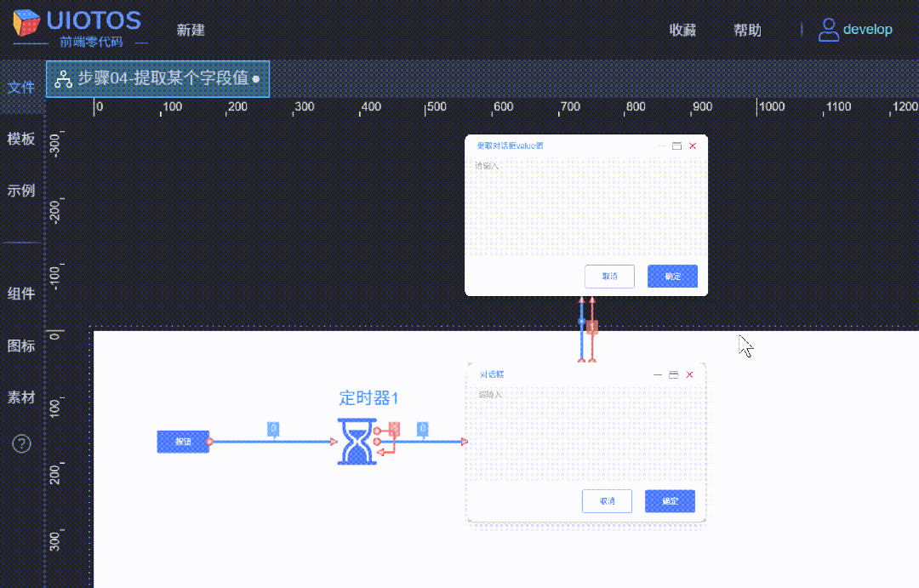Click 取消 in the inner 对话框 window
The image size is (919, 588).
coord(607,501)
